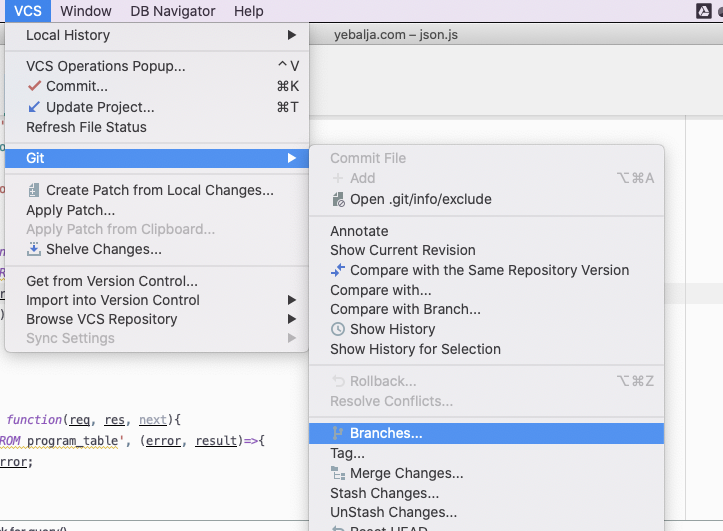Expand the Import into Version Control arrow
The width and height of the screenshot is (723, 531).
291,300
